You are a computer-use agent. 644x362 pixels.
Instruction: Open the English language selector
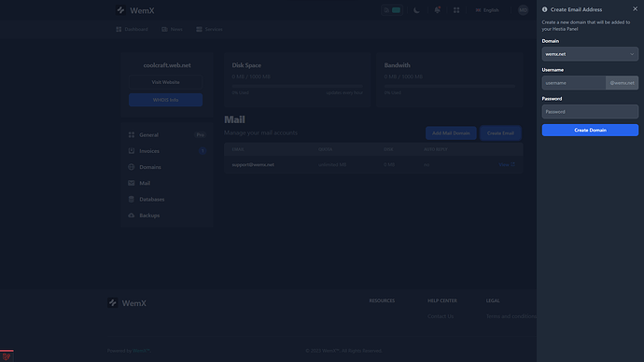487,10
